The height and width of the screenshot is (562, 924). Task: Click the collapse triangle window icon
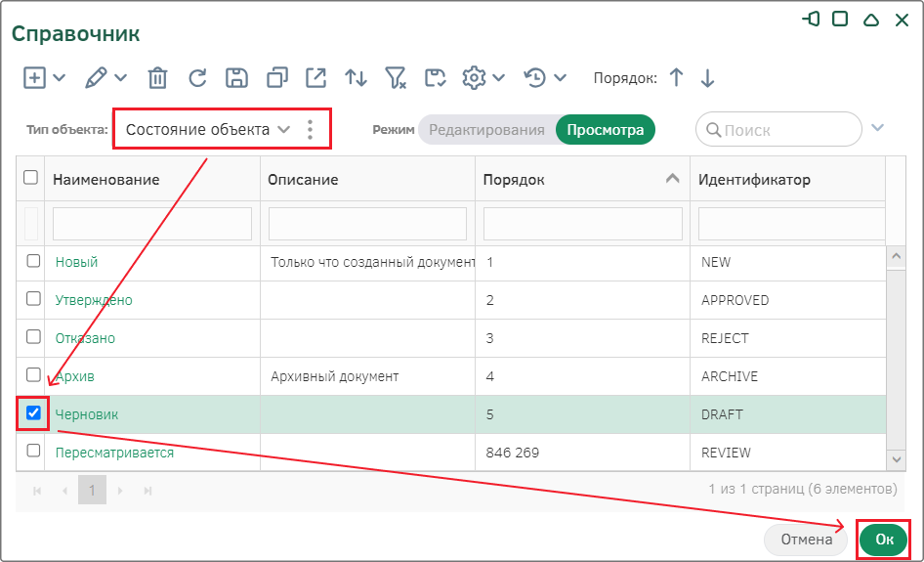pos(871,21)
